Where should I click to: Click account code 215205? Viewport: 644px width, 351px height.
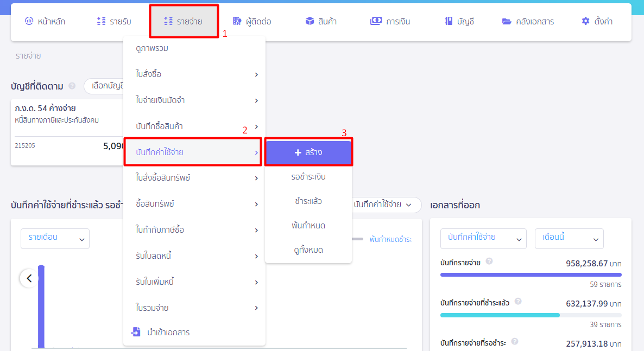coord(25,145)
